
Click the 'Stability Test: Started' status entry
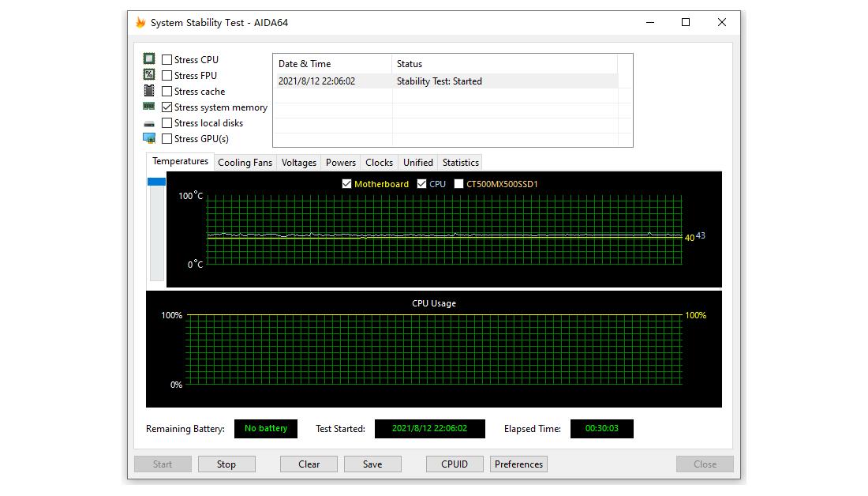click(439, 81)
